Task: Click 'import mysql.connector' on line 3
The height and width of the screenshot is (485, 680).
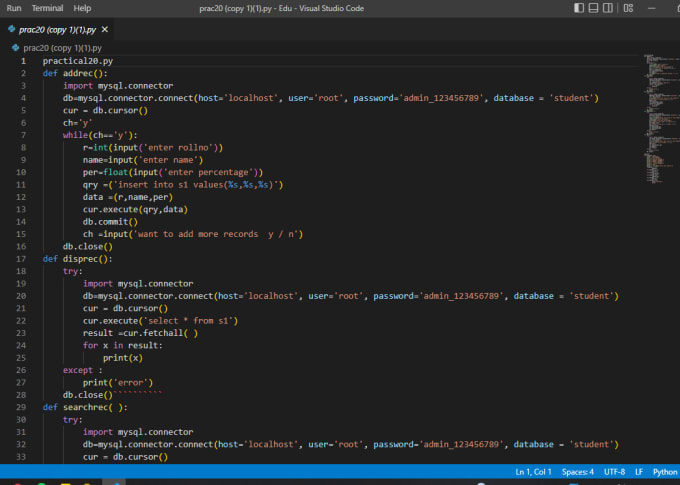Action: click(118, 86)
